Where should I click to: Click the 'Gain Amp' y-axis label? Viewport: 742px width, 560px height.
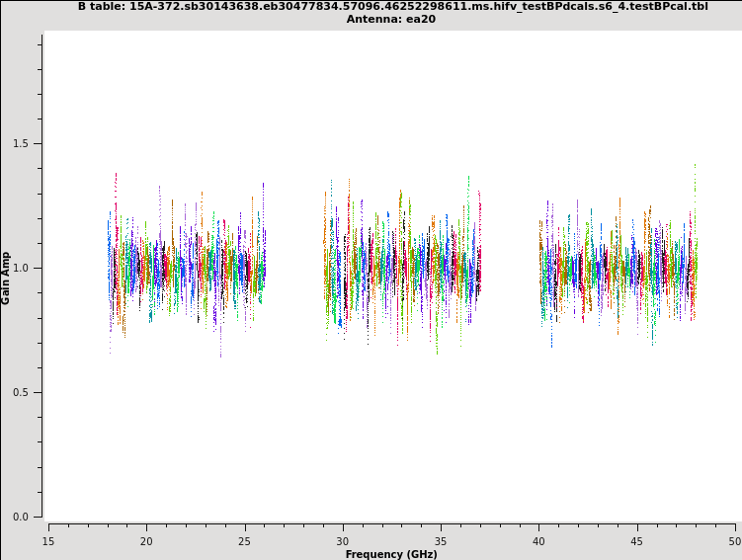(x=6, y=278)
